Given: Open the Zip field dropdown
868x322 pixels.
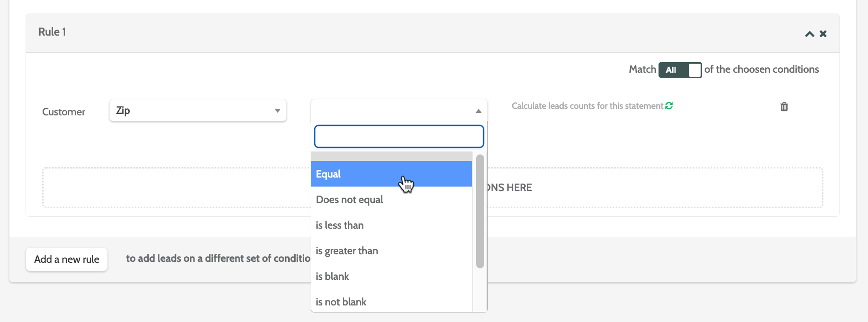Looking at the screenshot, I should pyautogui.click(x=198, y=110).
